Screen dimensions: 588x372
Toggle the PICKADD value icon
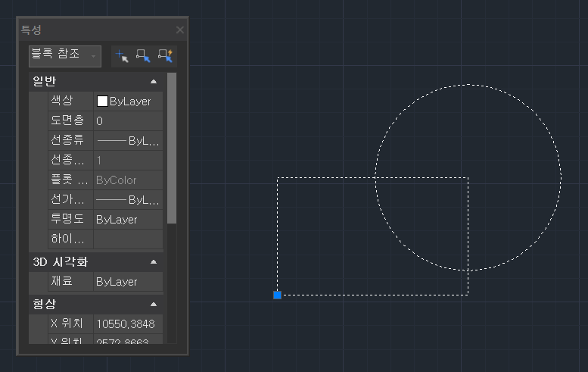click(121, 55)
